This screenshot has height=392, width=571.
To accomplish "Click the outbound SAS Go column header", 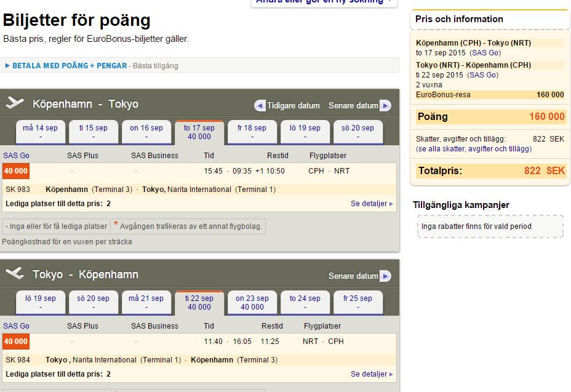I will 16,156.
